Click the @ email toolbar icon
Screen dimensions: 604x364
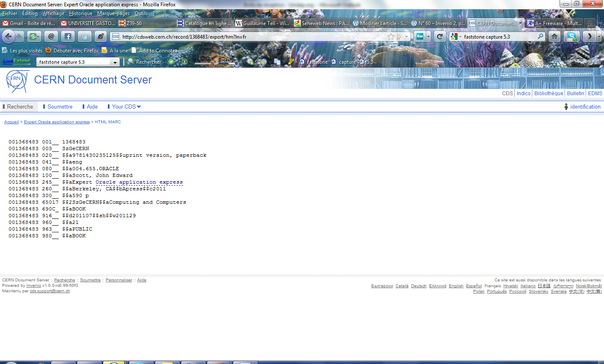pos(51,36)
